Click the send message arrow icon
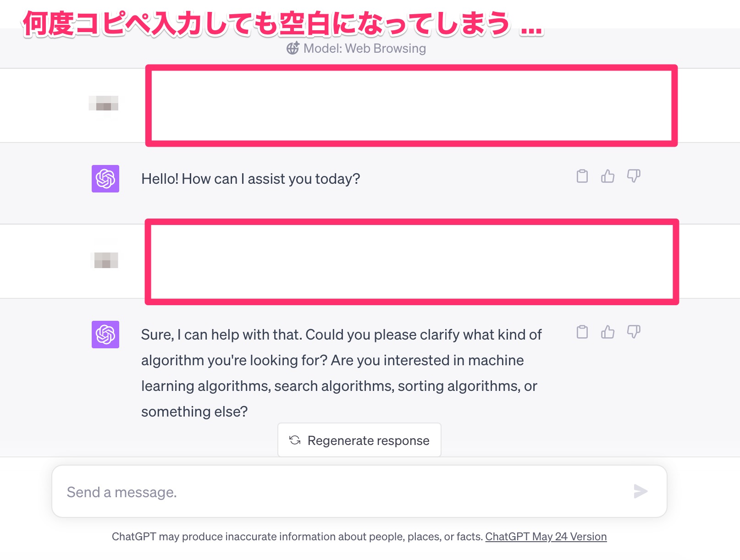The width and height of the screenshot is (740, 560). pos(641,491)
